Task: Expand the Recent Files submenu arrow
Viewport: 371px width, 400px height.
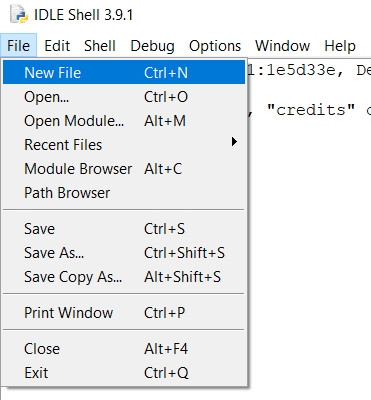Action: coord(234,142)
